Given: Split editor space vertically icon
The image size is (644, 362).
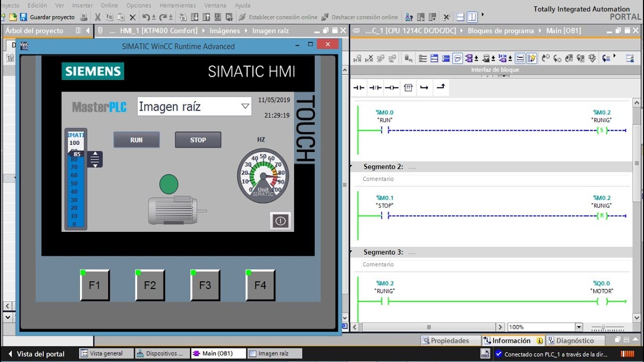Looking at the screenshot, I should [x=472, y=17].
